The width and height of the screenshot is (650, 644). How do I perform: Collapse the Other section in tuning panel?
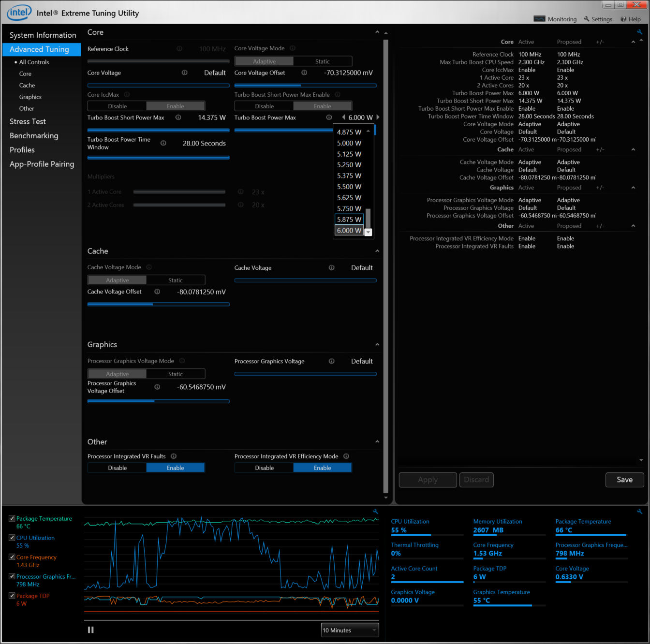(377, 442)
